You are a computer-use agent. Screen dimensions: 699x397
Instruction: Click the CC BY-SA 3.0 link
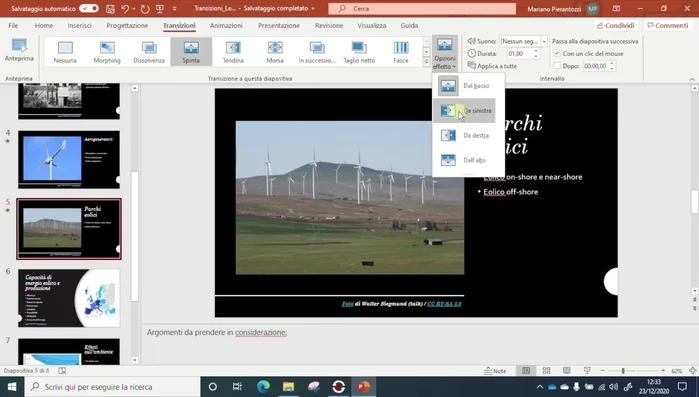click(444, 304)
